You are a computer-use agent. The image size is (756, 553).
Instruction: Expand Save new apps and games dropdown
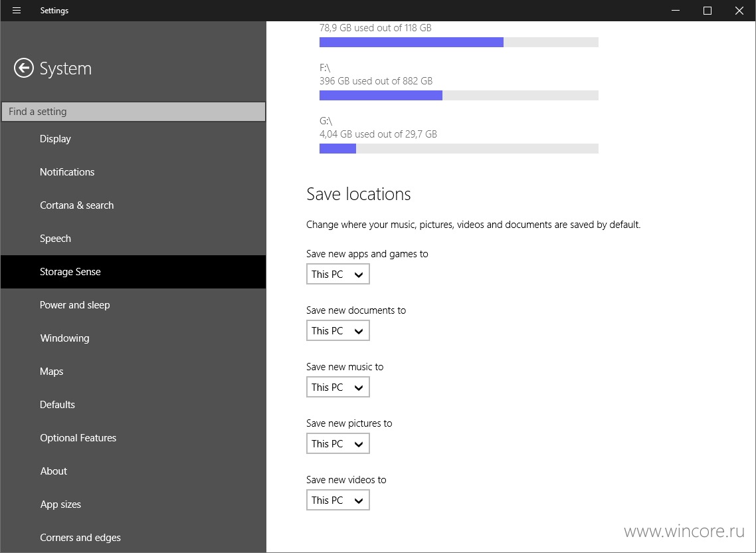coord(338,274)
